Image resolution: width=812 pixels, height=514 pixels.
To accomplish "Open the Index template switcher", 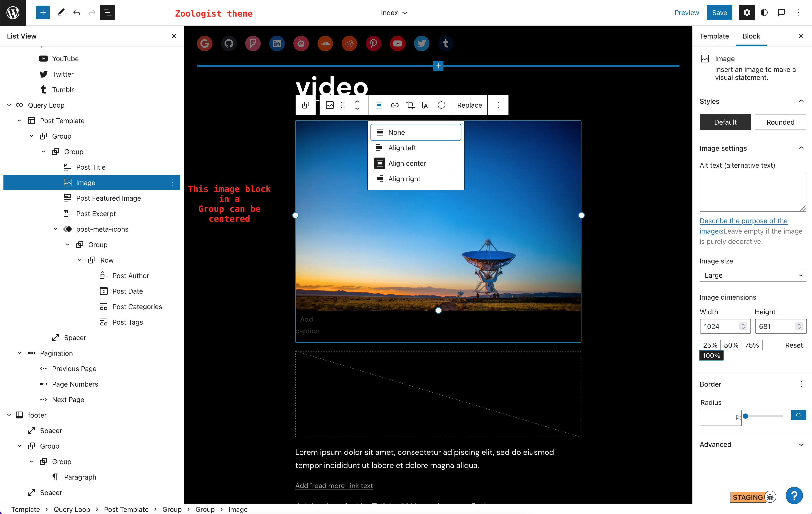I will click(394, 12).
